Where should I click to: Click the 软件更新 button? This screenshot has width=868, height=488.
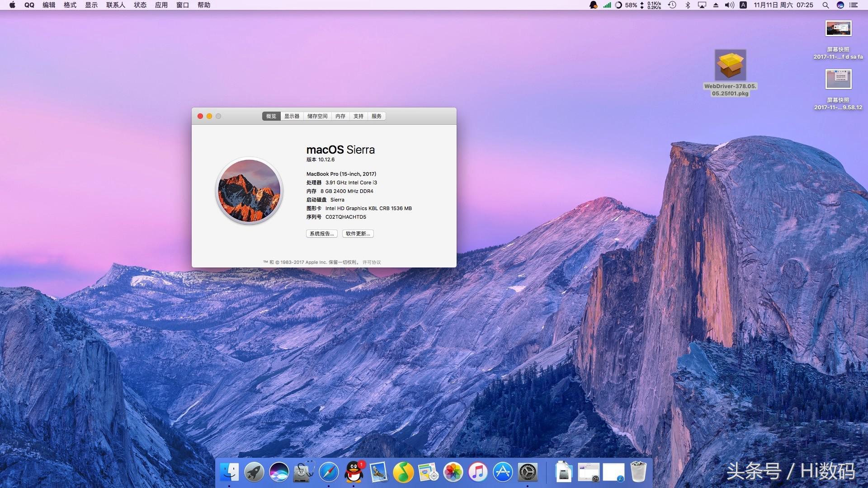point(358,234)
